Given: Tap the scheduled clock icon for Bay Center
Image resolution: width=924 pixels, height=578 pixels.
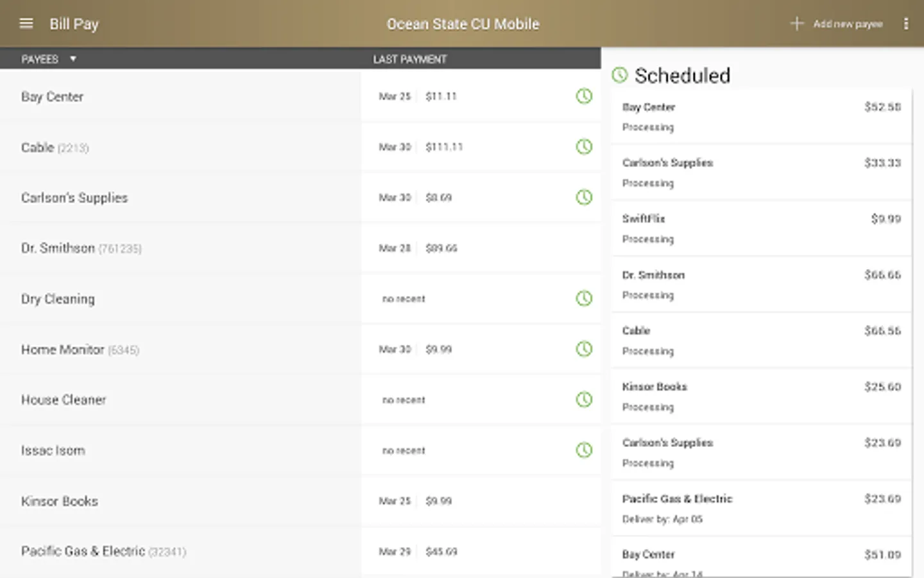Looking at the screenshot, I should click(584, 96).
